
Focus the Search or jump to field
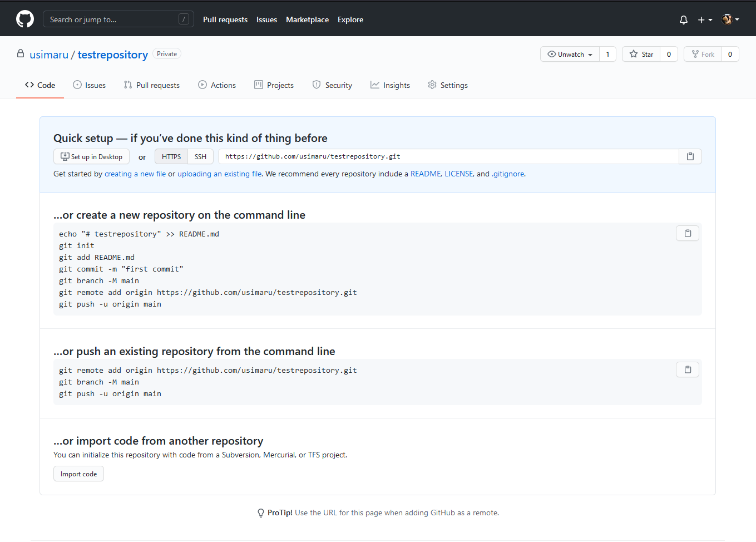(118, 19)
